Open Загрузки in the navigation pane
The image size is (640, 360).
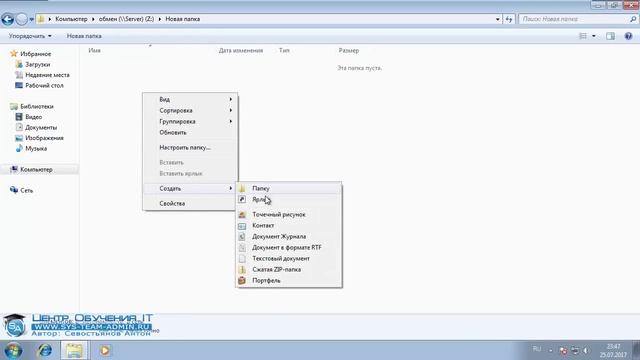click(38, 64)
